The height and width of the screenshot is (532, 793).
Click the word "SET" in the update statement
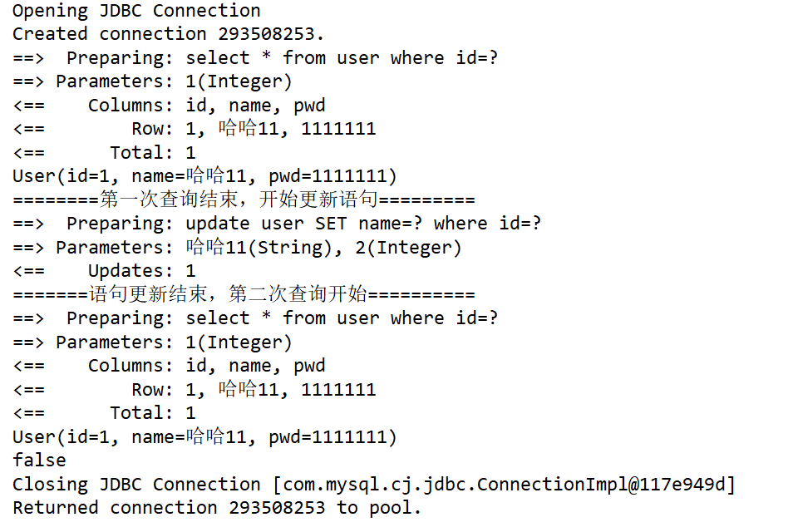pyautogui.click(x=331, y=224)
